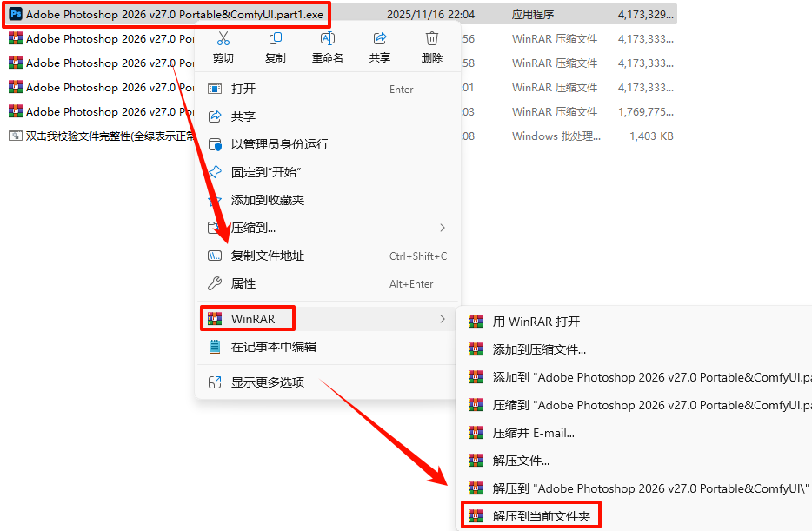Viewport: 812px width, 531px height.
Task: Click the 1,769,775... size cell
Action: 646,112
